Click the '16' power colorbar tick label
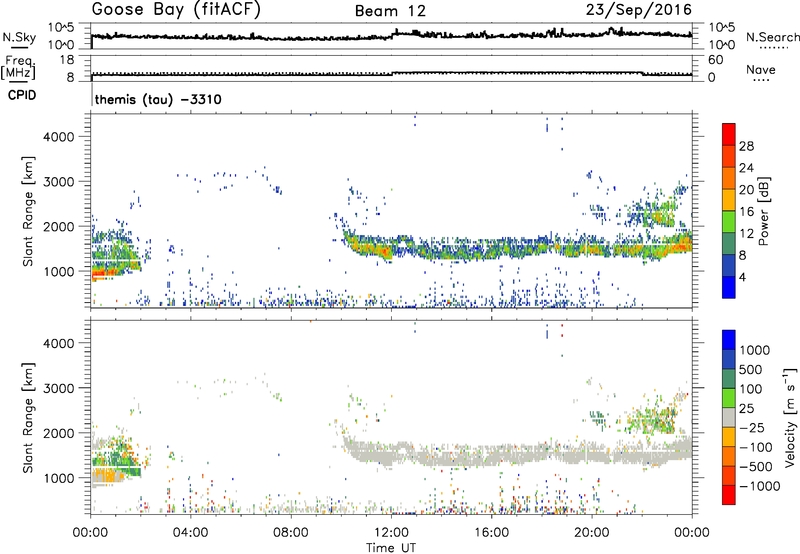 [x=746, y=212]
